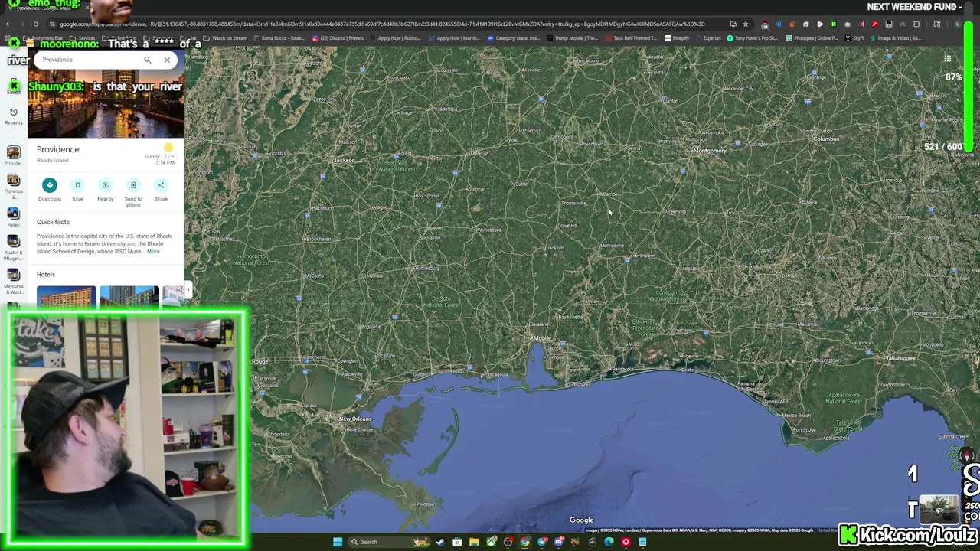Switch to OBS Studio on taskbar
Viewport: 980px width, 551px height.
click(508, 542)
